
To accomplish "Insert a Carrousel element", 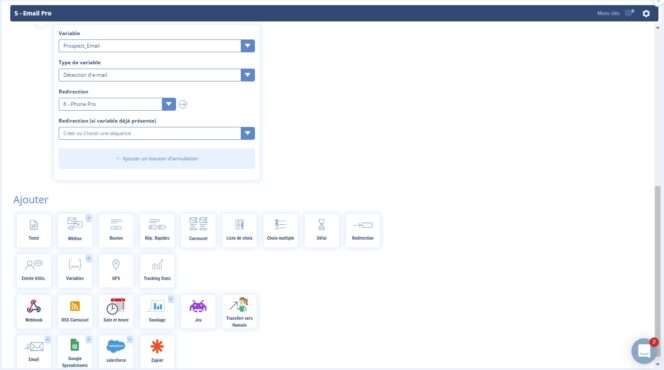I will 198,230.
